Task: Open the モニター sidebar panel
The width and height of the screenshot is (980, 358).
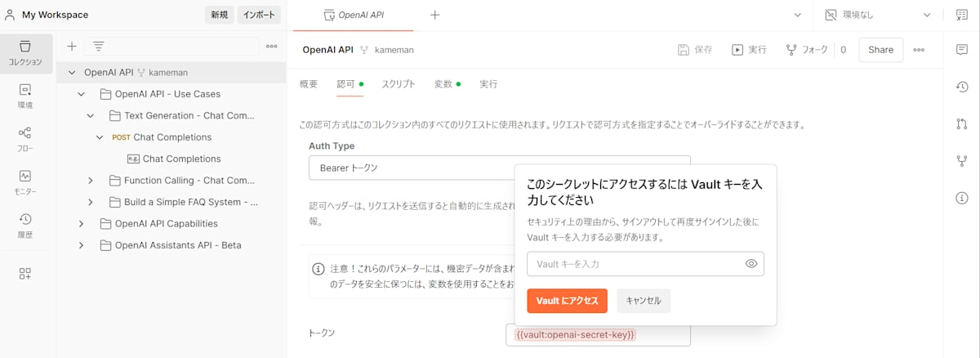Action: click(25, 183)
